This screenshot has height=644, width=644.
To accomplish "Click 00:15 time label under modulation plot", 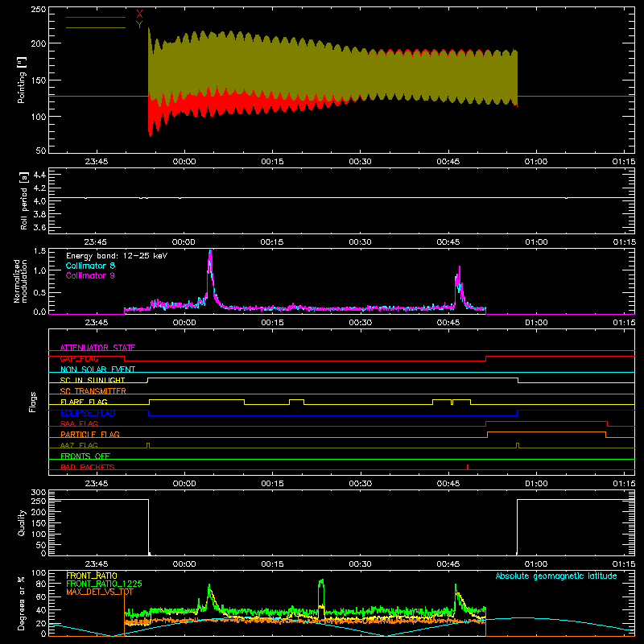I will [x=272, y=323].
